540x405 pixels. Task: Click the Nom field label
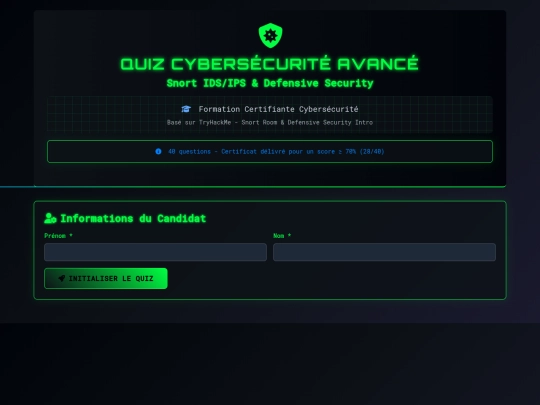279,236
